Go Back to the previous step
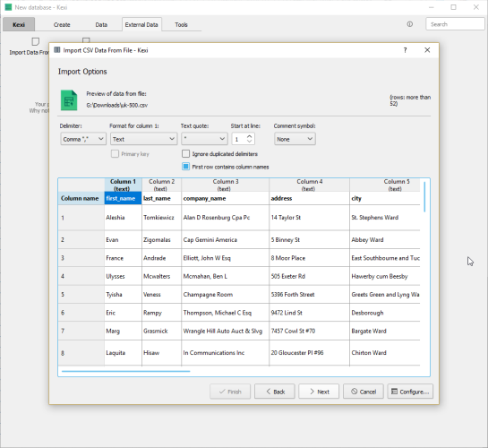Screen dimensions: 488x448 [x=275, y=392]
